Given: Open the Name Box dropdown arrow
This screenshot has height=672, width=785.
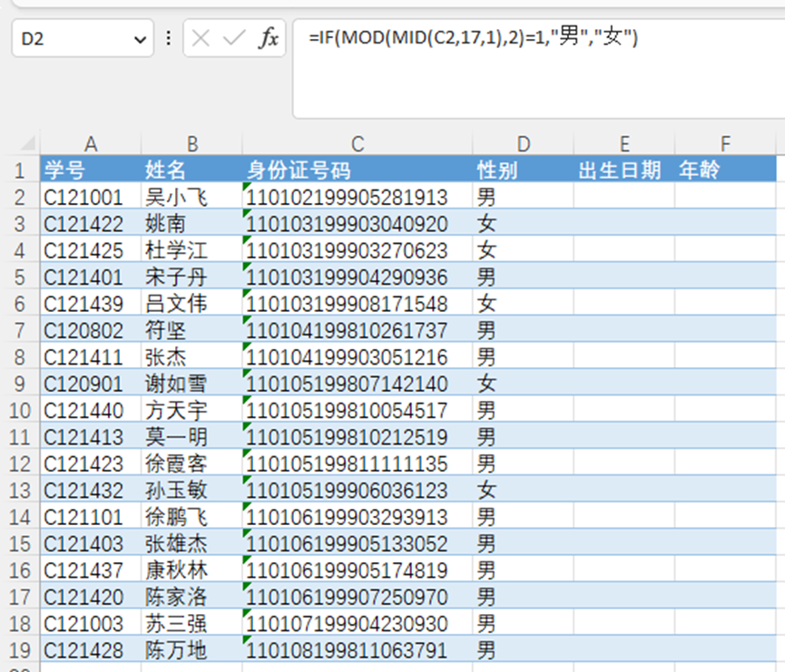Looking at the screenshot, I should (x=140, y=39).
